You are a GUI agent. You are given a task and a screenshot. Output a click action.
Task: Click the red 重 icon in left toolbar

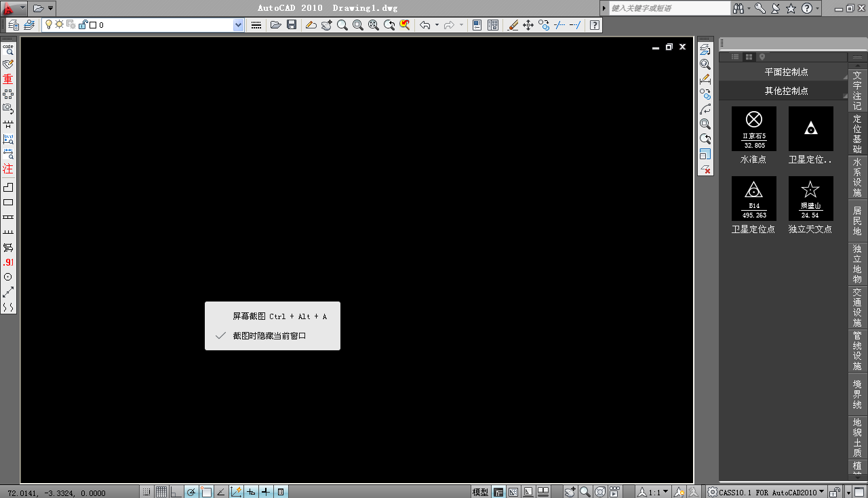[8, 79]
